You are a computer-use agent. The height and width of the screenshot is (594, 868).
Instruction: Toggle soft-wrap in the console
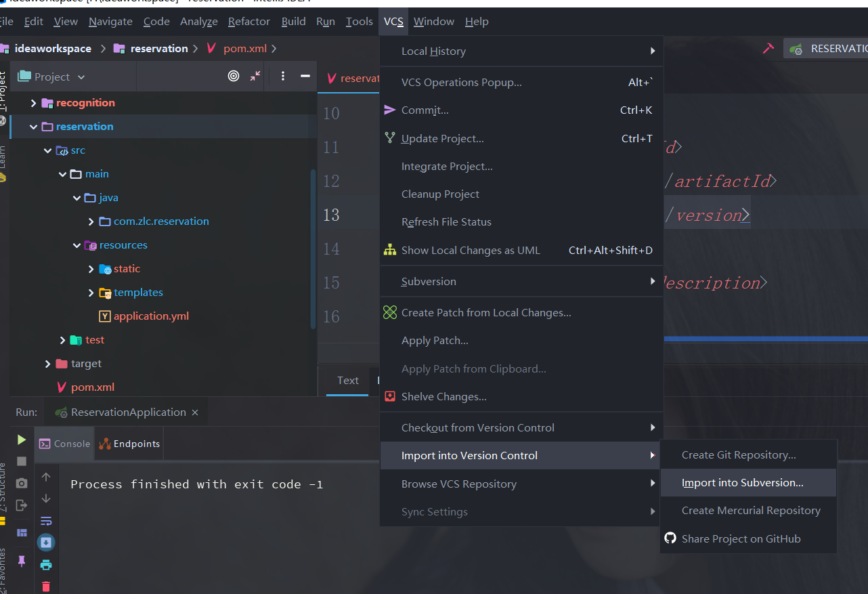pos(46,521)
